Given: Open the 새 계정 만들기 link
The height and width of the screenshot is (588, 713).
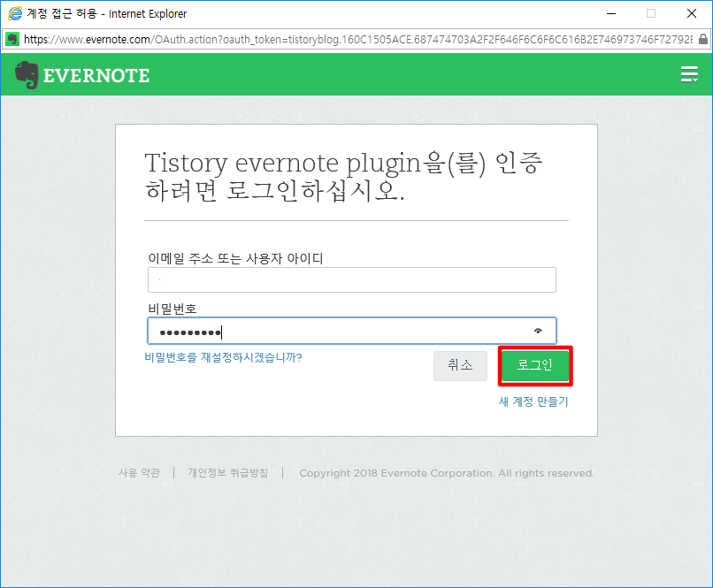Looking at the screenshot, I should tap(533, 401).
